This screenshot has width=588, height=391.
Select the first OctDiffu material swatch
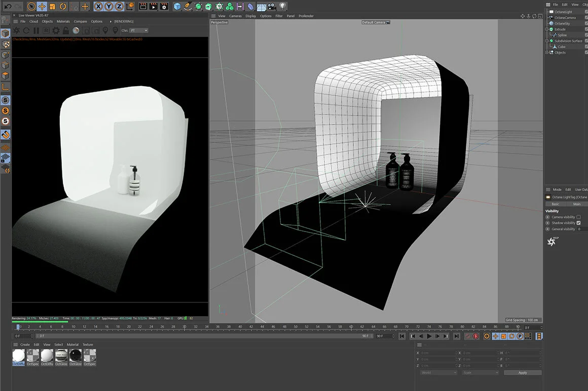18,356
